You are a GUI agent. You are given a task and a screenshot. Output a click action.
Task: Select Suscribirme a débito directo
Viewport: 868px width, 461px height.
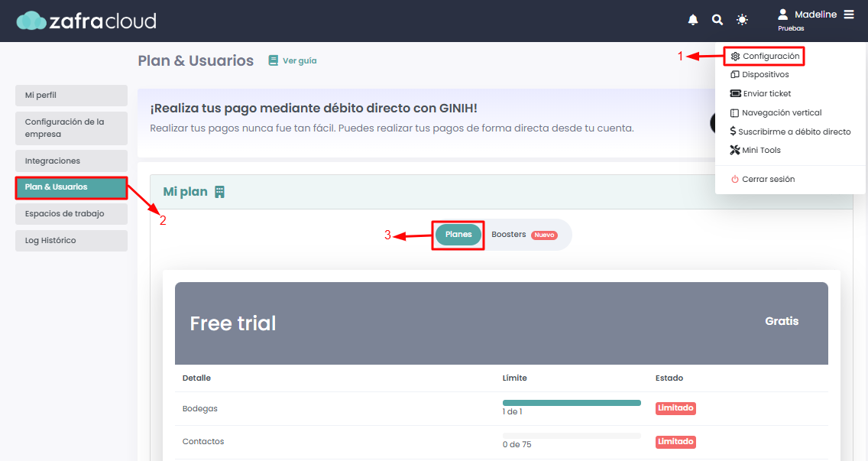791,131
